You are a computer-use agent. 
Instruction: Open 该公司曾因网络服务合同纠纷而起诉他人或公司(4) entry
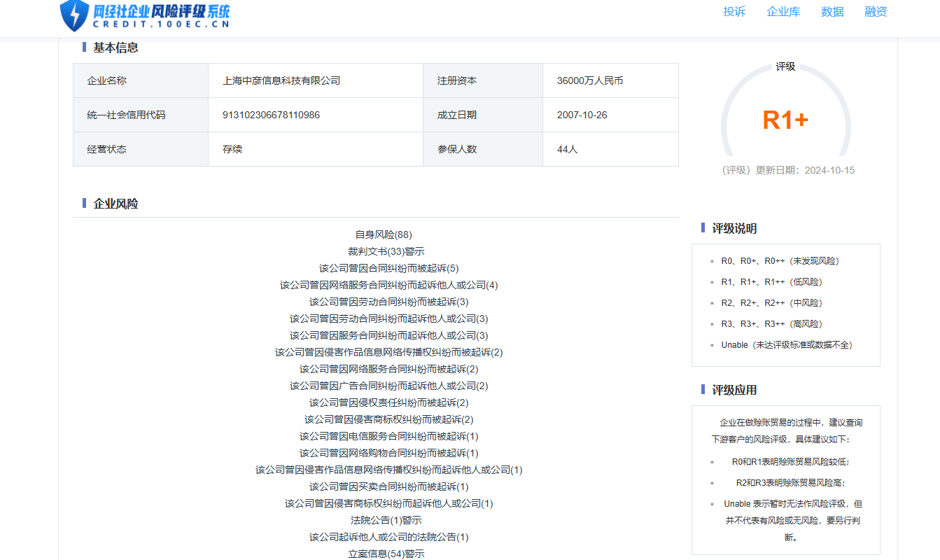(388, 285)
